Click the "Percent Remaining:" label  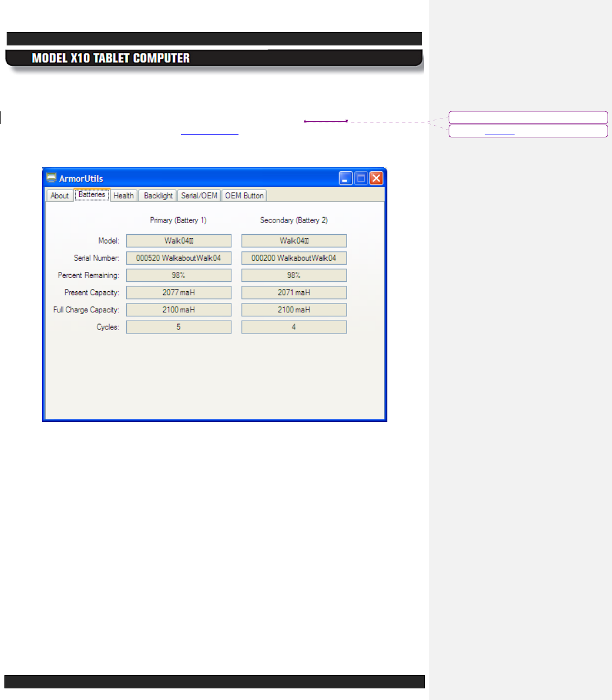click(89, 275)
